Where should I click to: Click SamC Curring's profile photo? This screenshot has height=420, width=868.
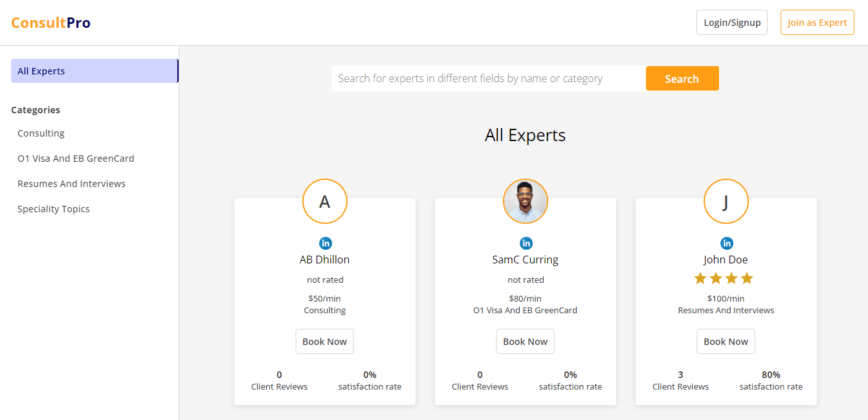[x=526, y=201]
